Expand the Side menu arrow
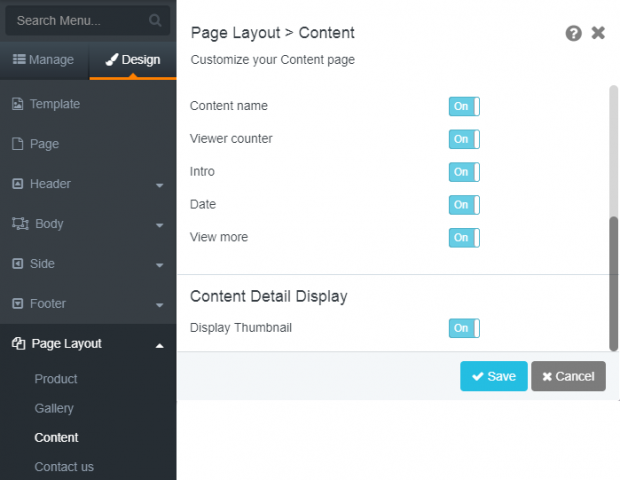Screen dimensions: 620x480 click(x=159, y=265)
